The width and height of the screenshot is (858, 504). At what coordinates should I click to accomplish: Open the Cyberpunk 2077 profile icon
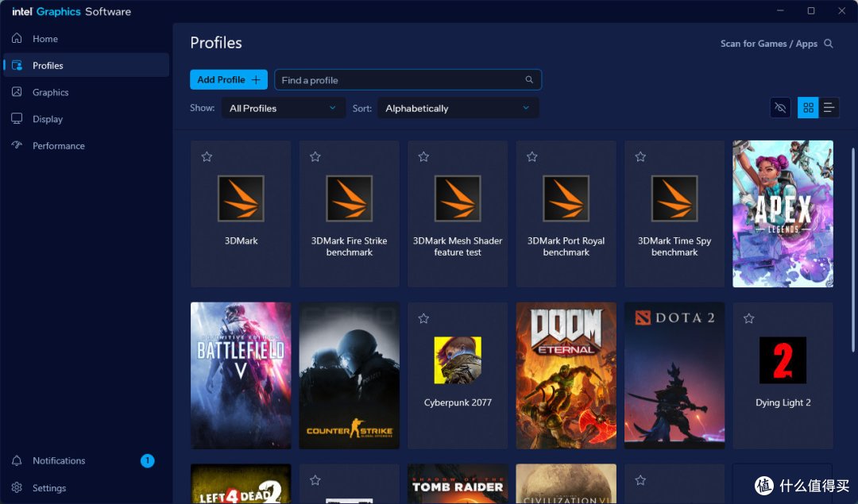[458, 360]
